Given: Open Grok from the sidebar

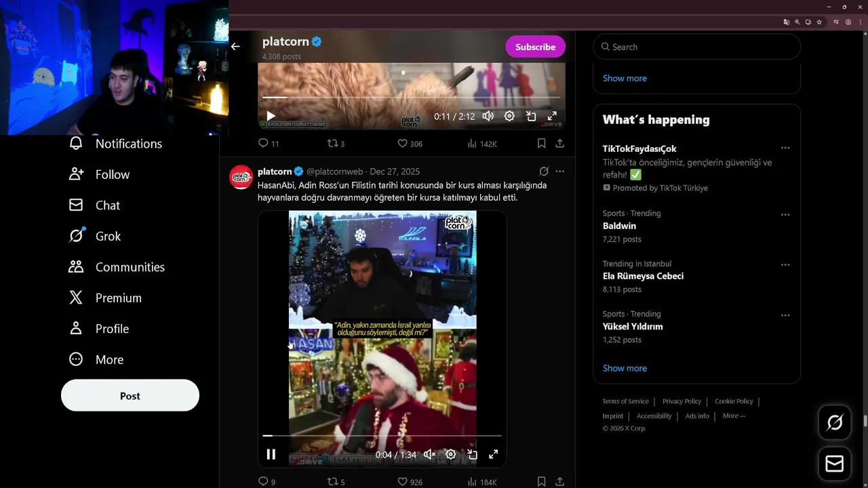Looking at the screenshot, I should (95, 236).
